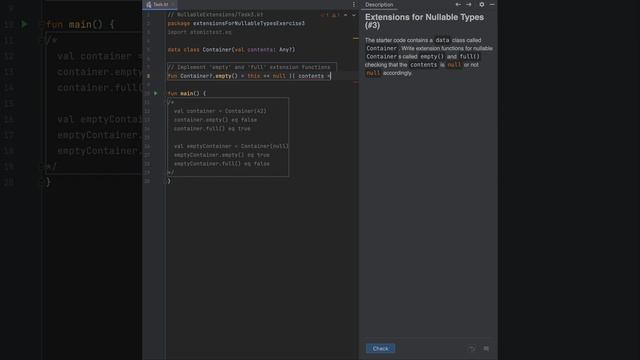
Task: Place cursor in 'fun Container?.empty()' line
Action: 249,76
